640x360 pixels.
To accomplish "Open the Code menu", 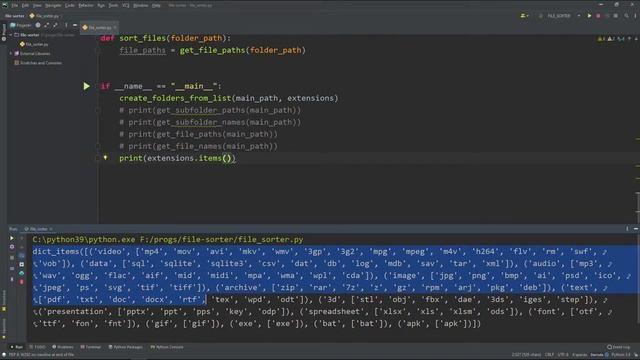I will click(70, 5).
